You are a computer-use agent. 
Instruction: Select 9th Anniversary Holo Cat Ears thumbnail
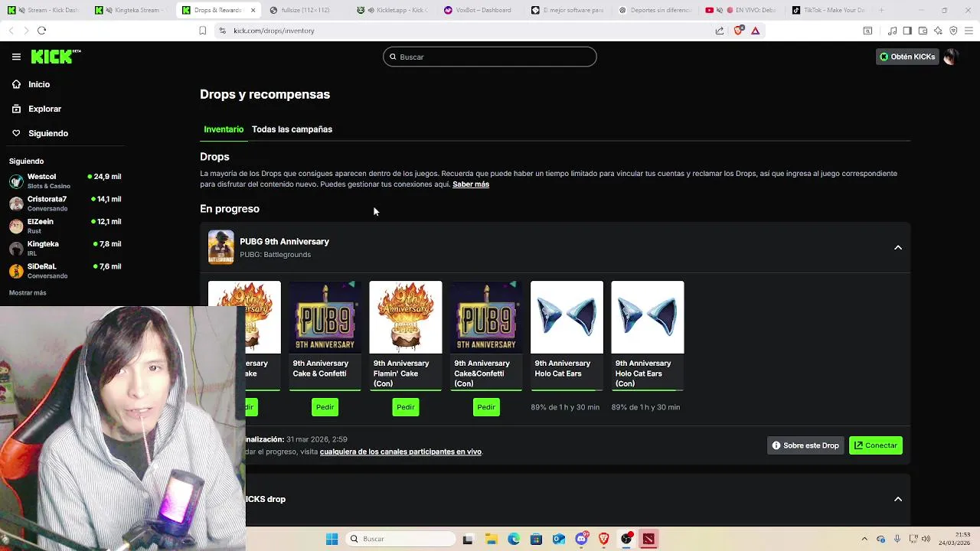[567, 318]
